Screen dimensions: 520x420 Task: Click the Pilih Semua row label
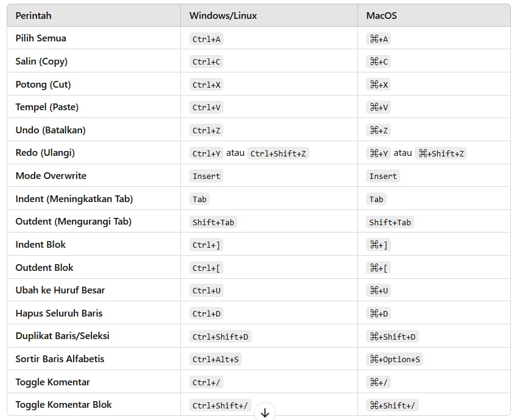[x=41, y=38]
